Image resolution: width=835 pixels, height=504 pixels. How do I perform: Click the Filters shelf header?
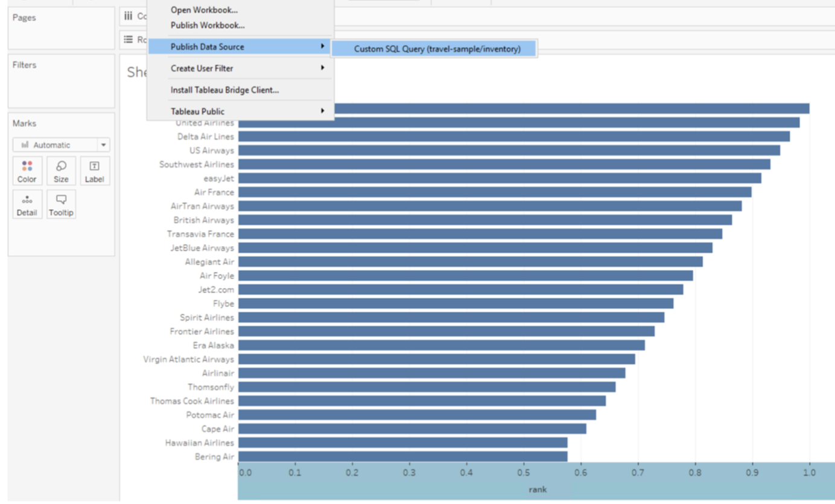(x=24, y=65)
